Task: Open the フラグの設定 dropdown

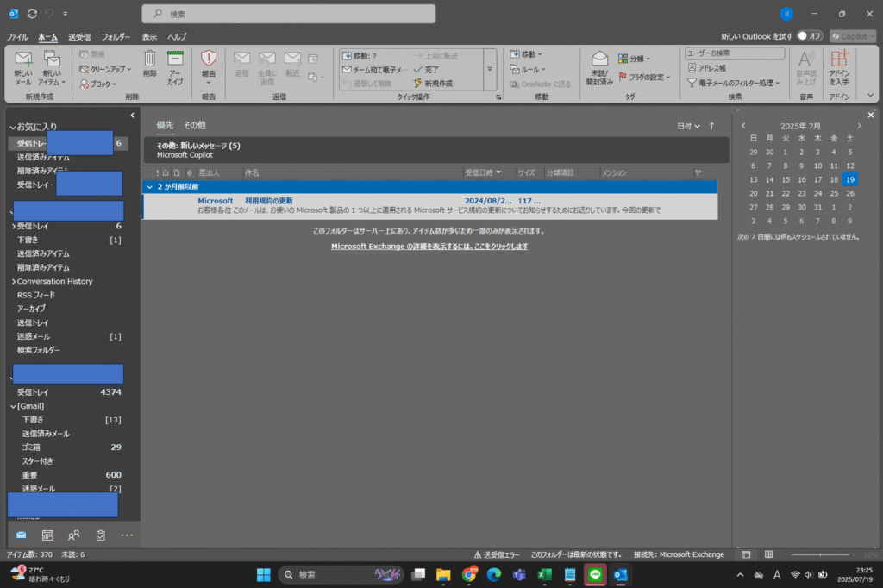Action: click(645, 77)
